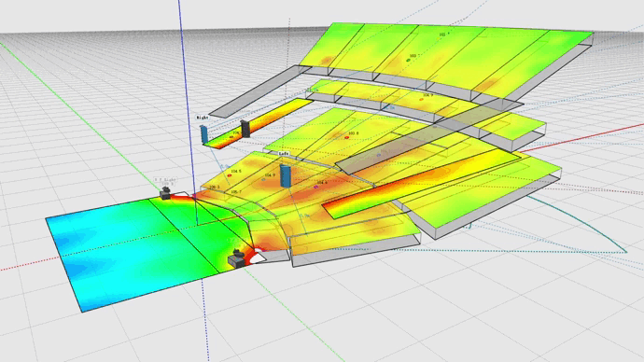Select the stage-left subwoofer stack
Image resolution: width=644 pixels, height=362 pixels.
165,193
